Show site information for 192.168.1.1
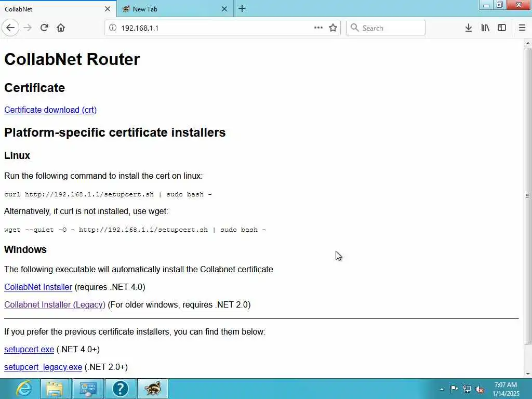The height and width of the screenshot is (399, 532). (x=112, y=28)
